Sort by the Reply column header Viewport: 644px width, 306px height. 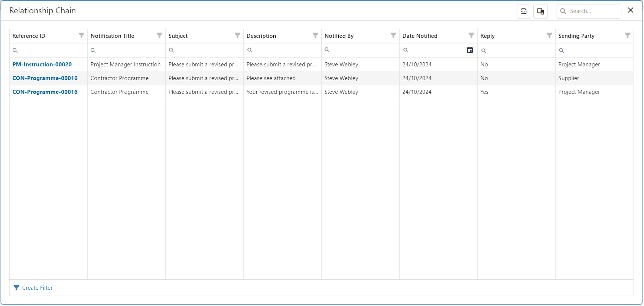487,36
